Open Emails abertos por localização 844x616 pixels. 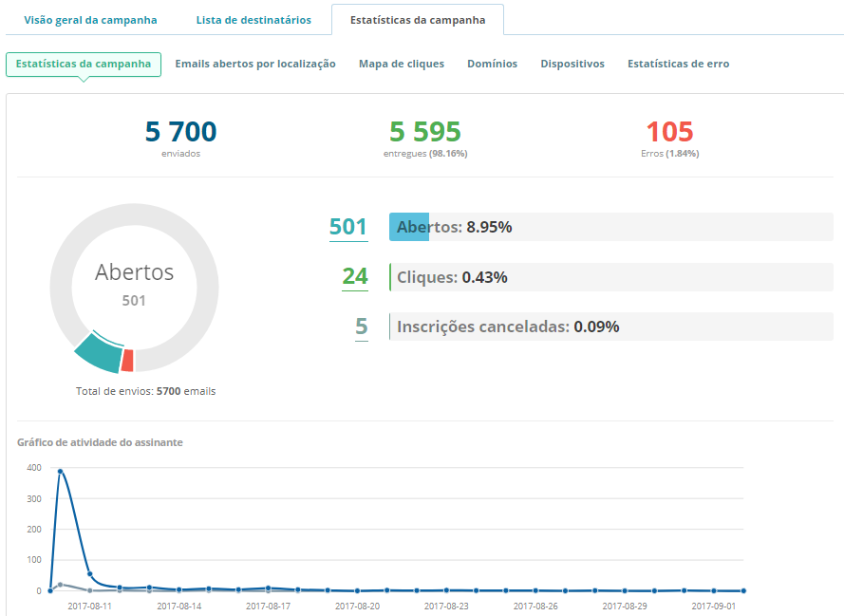pos(255,64)
